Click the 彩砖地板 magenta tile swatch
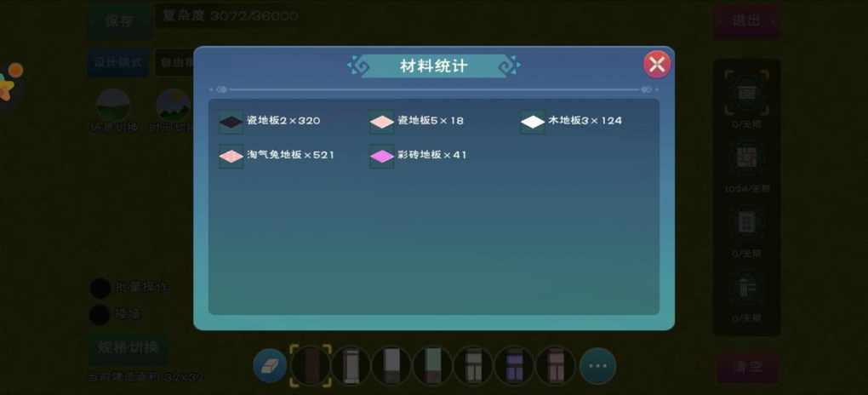Image resolution: width=868 pixels, height=395 pixels. tap(382, 157)
